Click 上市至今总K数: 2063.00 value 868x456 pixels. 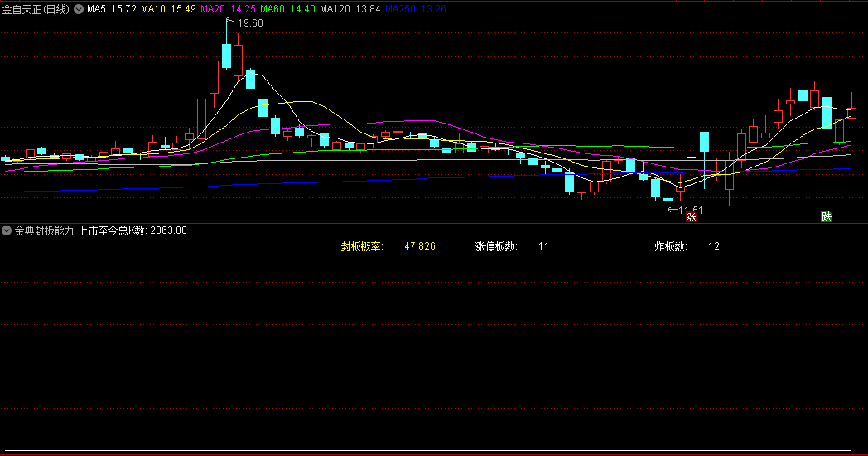(133, 230)
